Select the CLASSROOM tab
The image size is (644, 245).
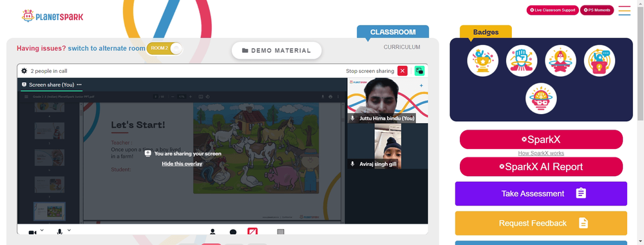tap(393, 32)
